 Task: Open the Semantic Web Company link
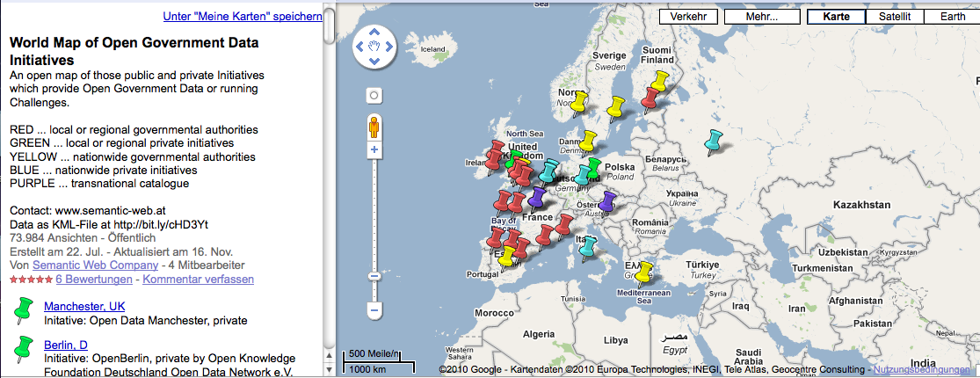95,265
